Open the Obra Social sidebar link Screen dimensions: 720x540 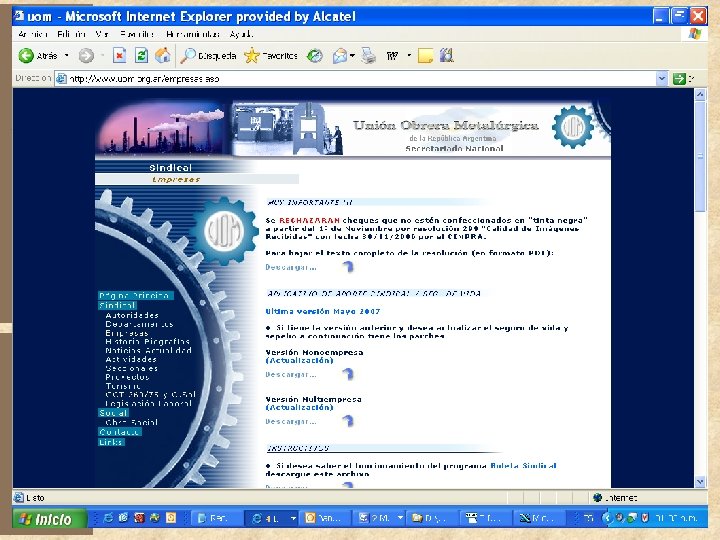coord(131,422)
